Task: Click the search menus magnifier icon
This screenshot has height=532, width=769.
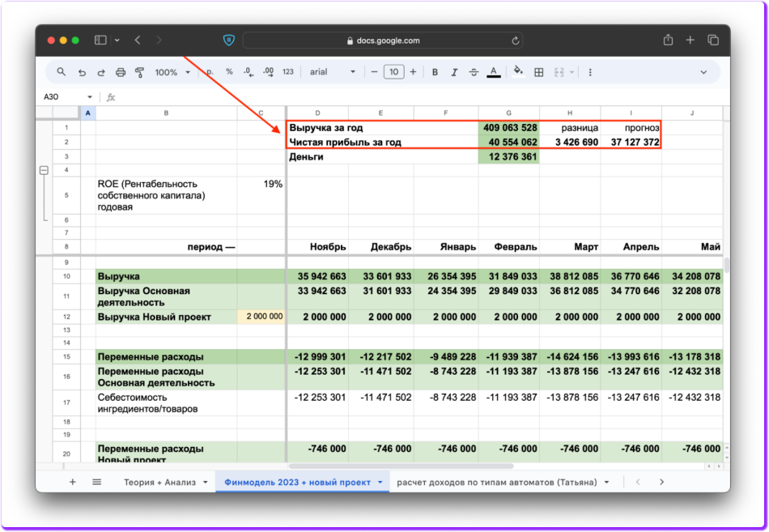Action: coord(62,72)
